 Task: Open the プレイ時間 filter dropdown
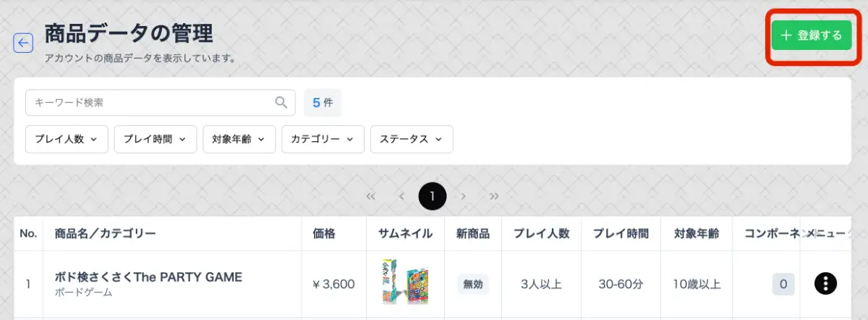[x=155, y=139]
